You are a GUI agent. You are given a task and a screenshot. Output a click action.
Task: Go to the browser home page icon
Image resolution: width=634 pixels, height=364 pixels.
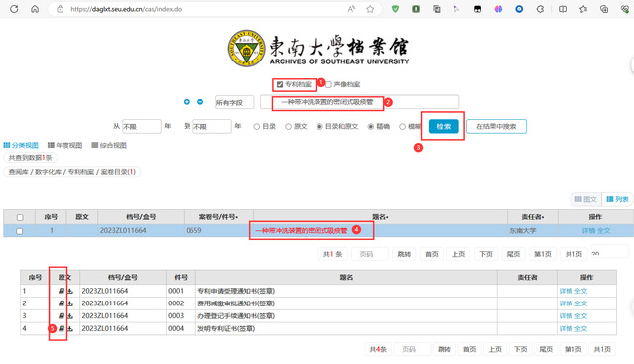pos(35,9)
